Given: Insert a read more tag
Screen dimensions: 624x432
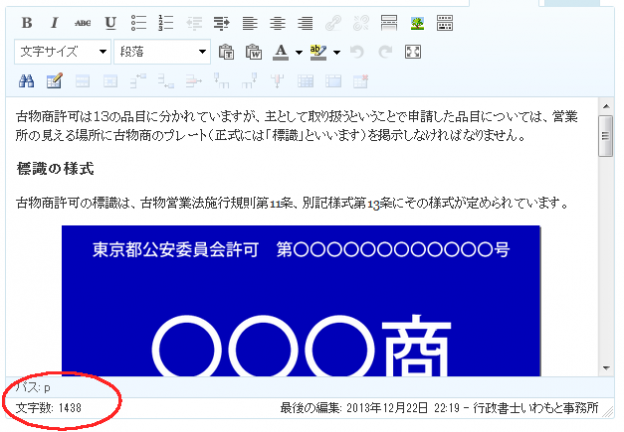Looking at the screenshot, I should click(x=389, y=23).
